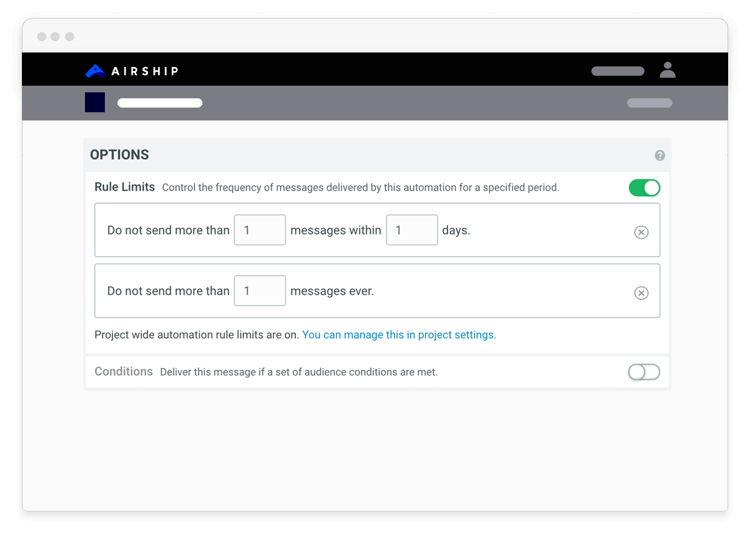This screenshot has height=542, width=756.
Task: Open "You can manage this in project settings" link
Action: click(399, 335)
